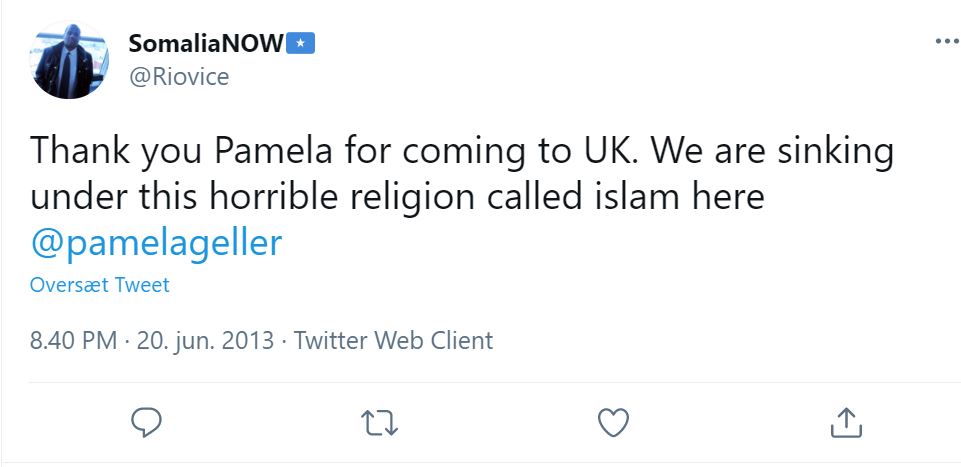Click the blue flag badge beside SomaliaNOW
This screenshot has width=961, height=467.
(x=301, y=43)
